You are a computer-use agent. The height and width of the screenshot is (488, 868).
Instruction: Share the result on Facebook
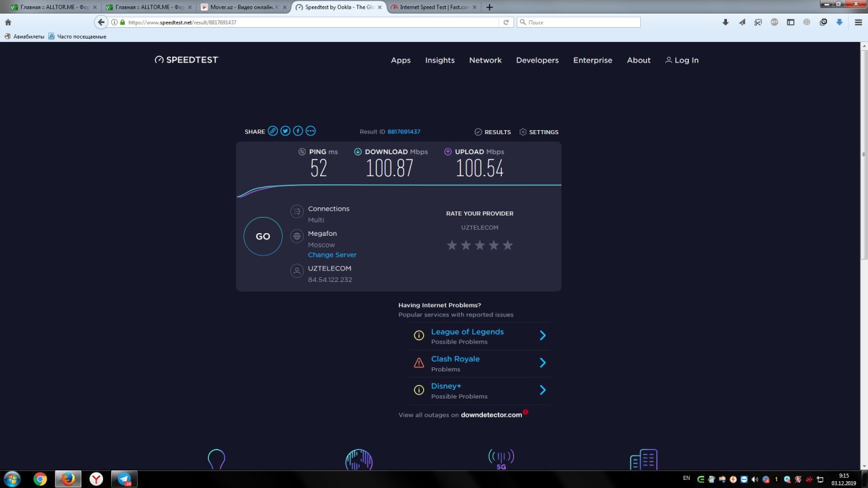pyautogui.click(x=298, y=131)
